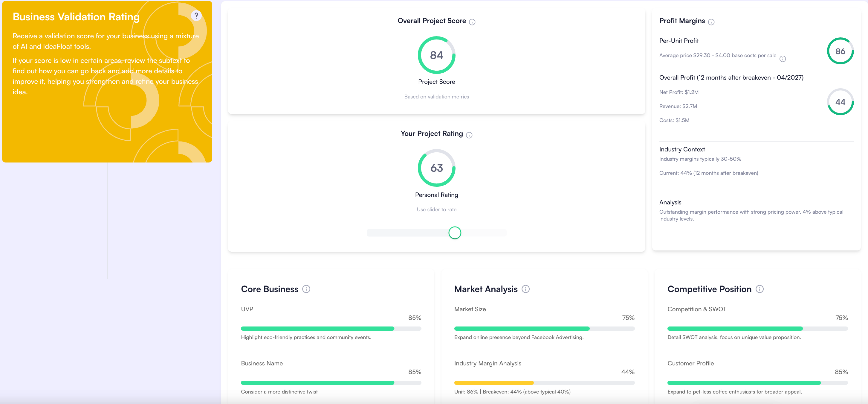Click the Market Analysis info icon

(x=525, y=289)
